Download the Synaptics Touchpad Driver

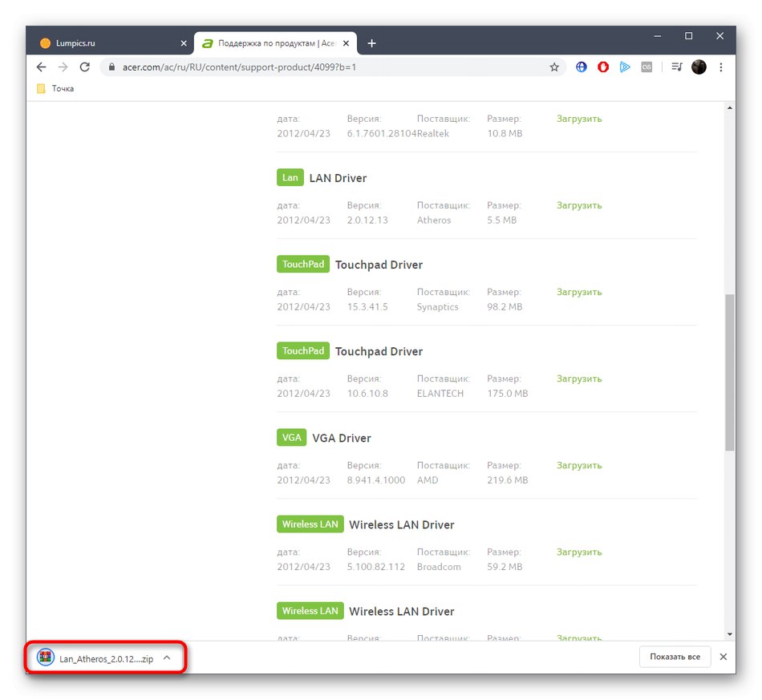(x=579, y=292)
